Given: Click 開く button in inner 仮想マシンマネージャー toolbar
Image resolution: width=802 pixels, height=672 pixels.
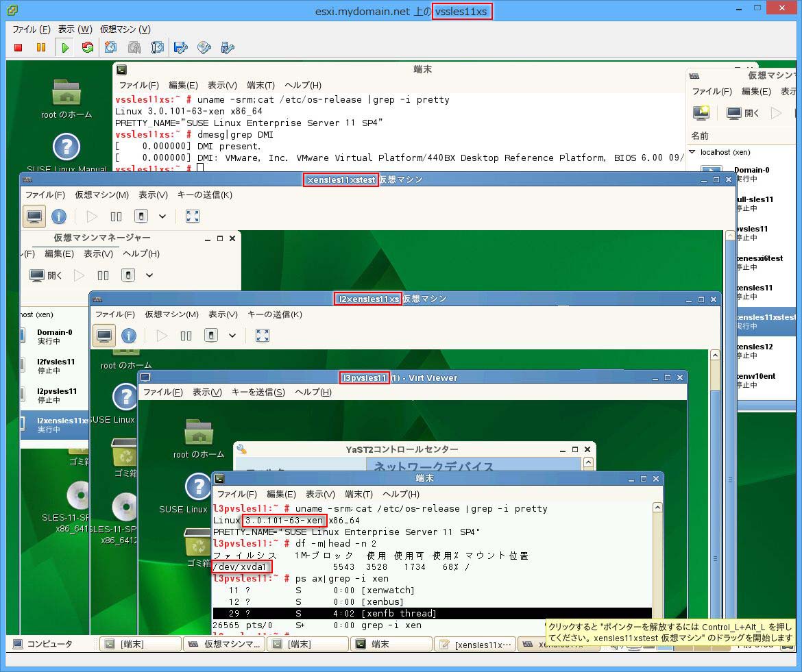Looking at the screenshot, I should 45,275.
